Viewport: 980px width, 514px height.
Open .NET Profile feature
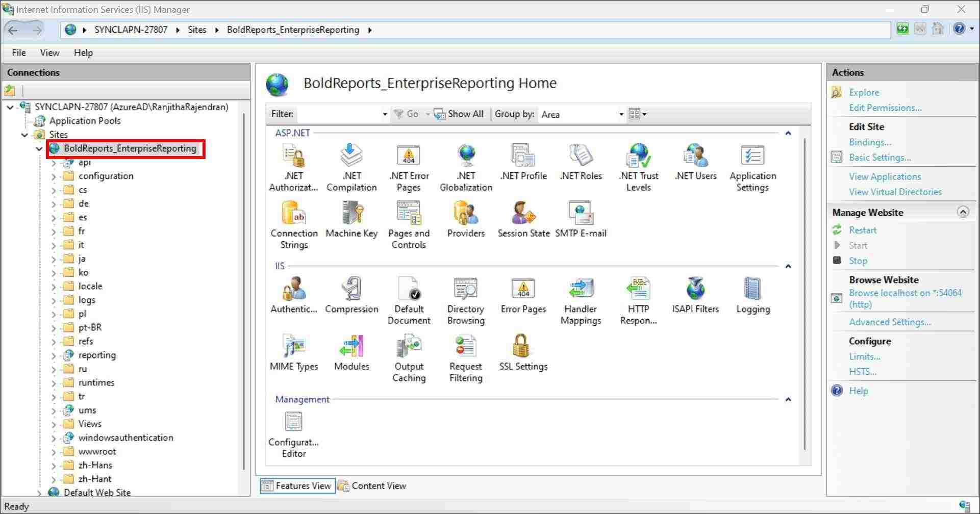(523, 162)
